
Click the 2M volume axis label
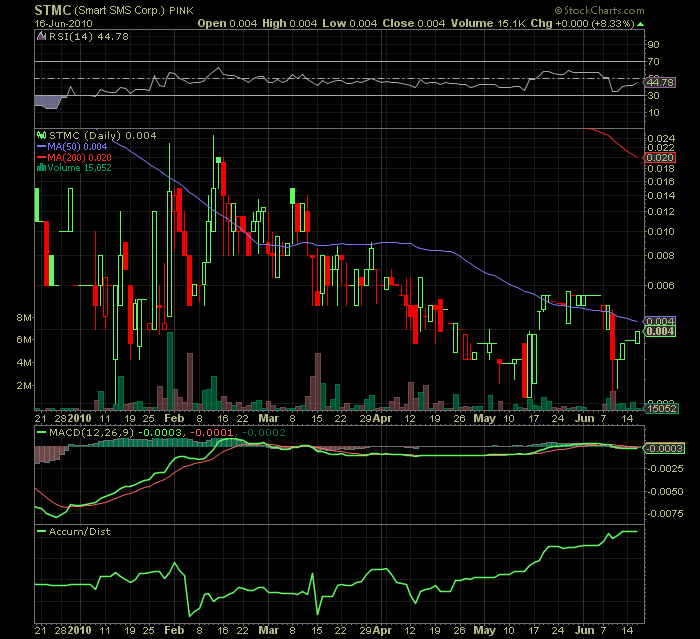point(24,386)
